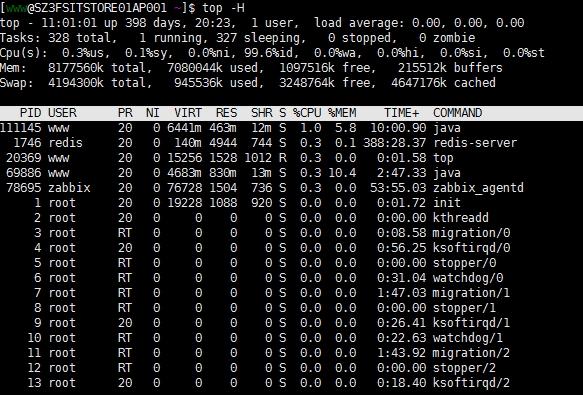Click the stopper/2 command
583x395 pixels.
click(x=464, y=368)
